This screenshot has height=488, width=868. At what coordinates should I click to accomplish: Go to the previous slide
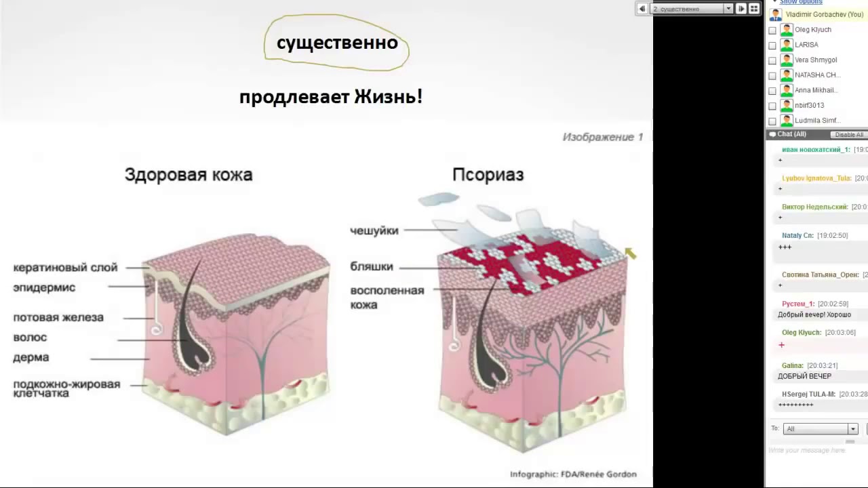tap(642, 9)
